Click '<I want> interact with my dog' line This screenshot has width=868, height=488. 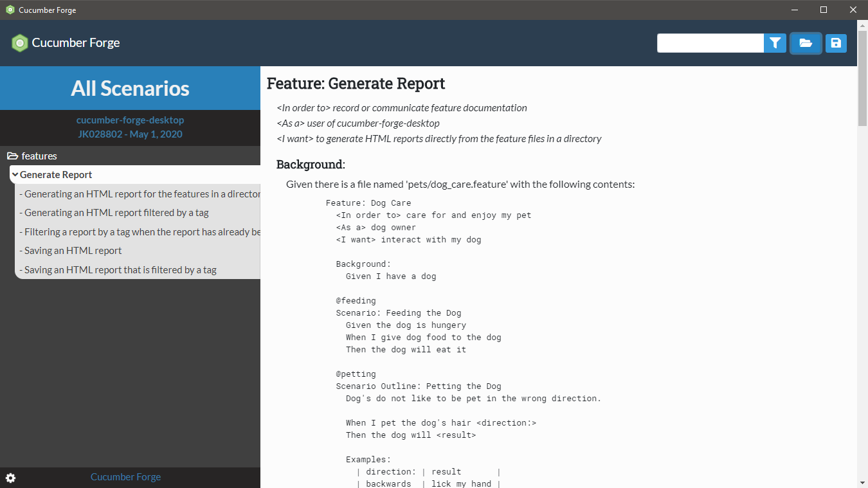(x=409, y=240)
